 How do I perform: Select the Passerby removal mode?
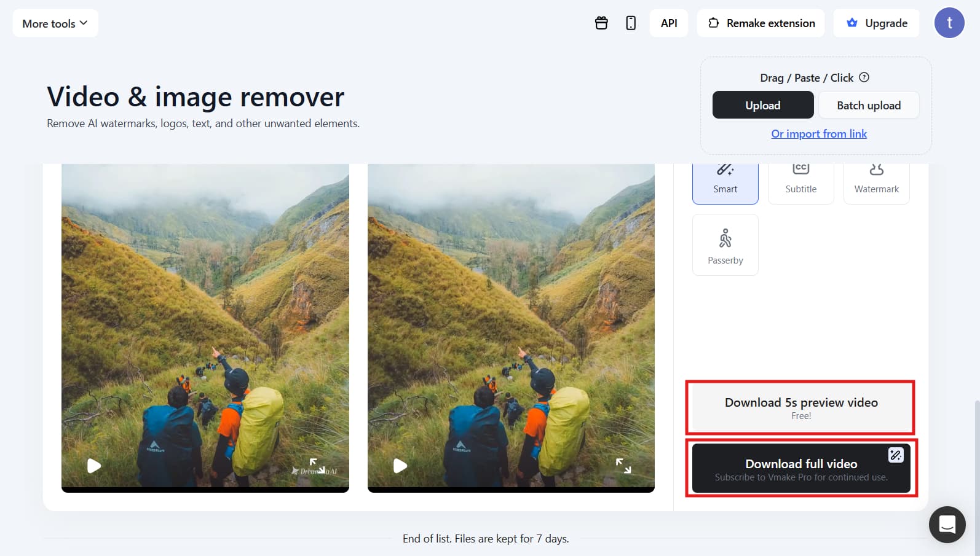coord(725,245)
